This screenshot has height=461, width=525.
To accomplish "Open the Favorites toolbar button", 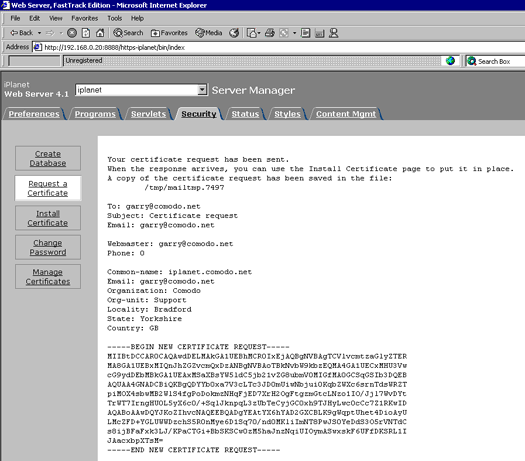I will point(169,33).
